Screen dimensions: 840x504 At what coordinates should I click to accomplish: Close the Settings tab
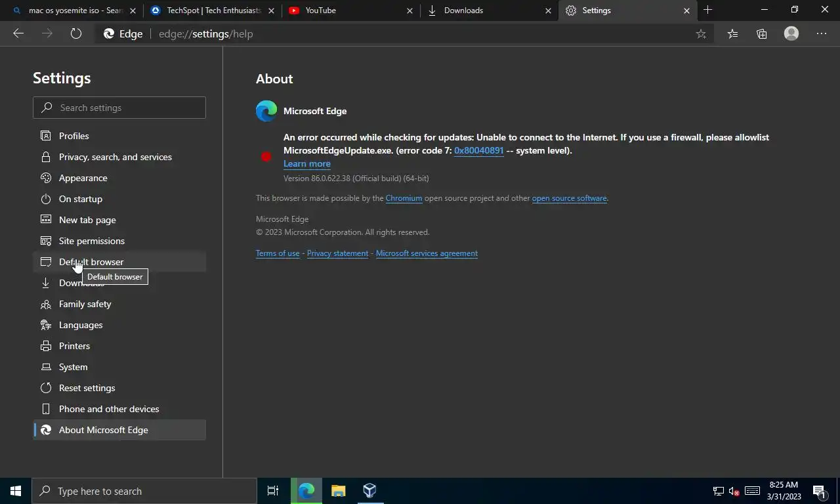[x=687, y=10]
